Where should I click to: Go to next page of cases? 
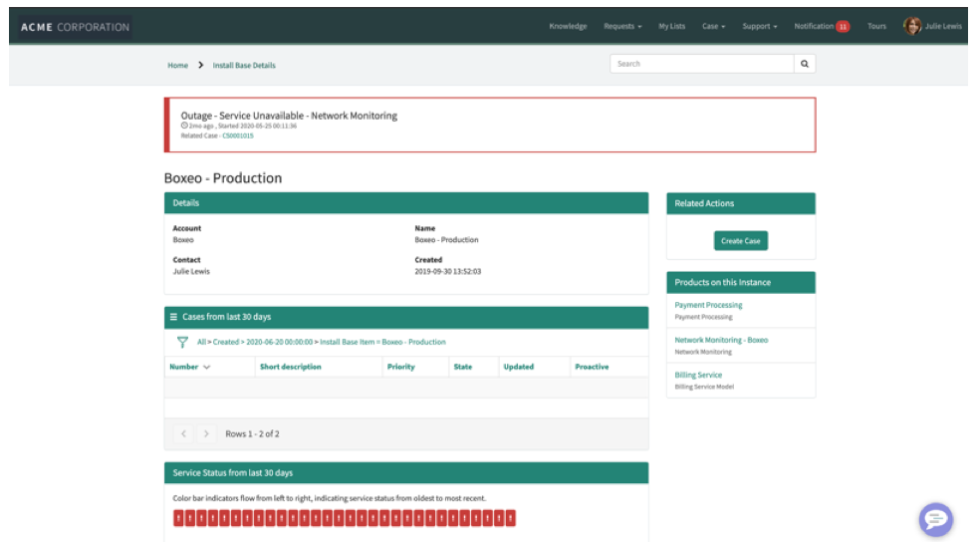[x=206, y=433]
